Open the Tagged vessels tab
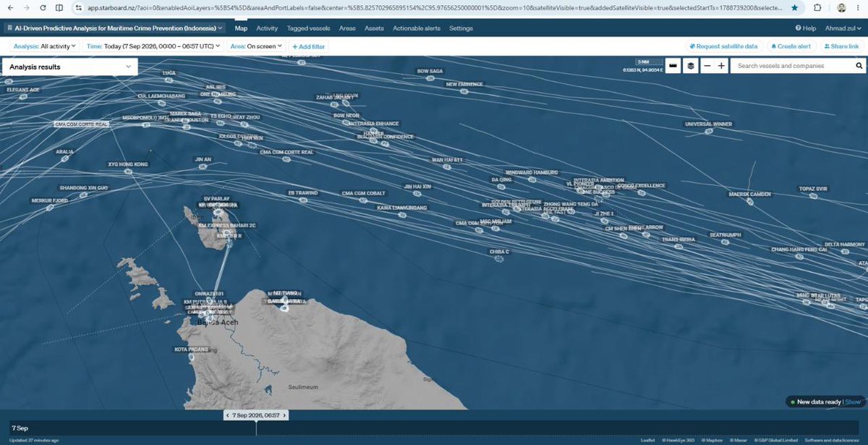868x445 pixels. tap(308, 28)
